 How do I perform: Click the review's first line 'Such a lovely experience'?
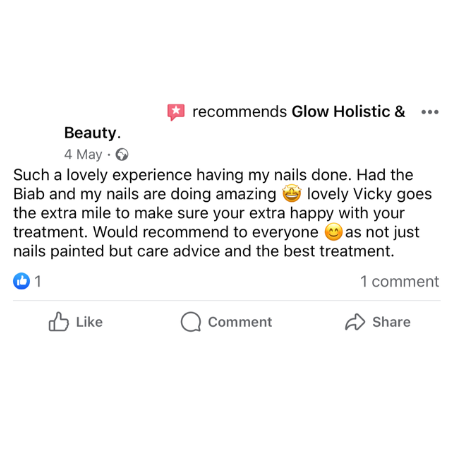pos(103,175)
